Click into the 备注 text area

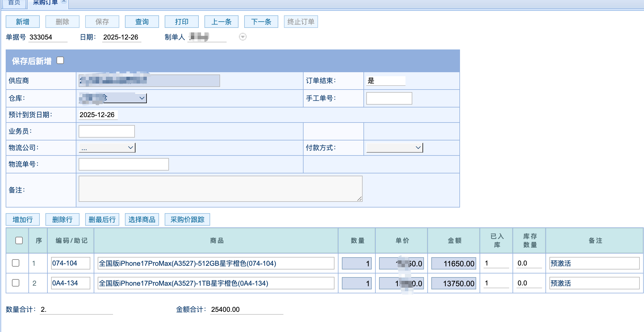pyautogui.click(x=220, y=189)
